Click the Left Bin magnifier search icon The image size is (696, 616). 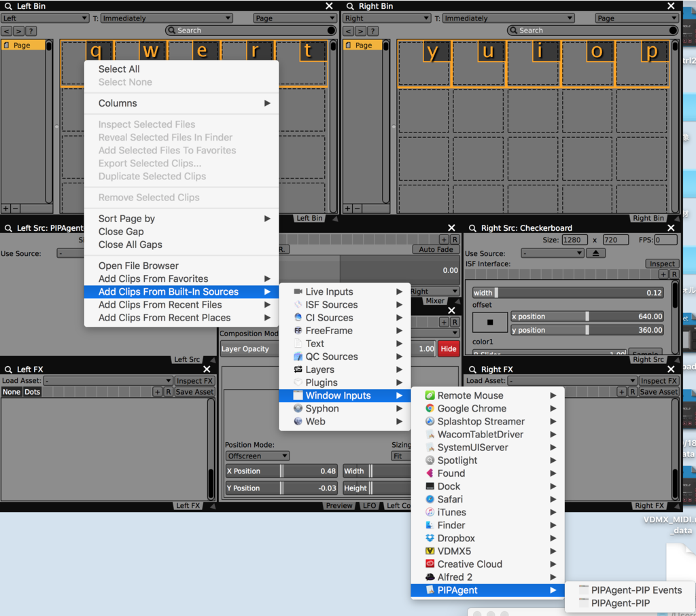8,6
